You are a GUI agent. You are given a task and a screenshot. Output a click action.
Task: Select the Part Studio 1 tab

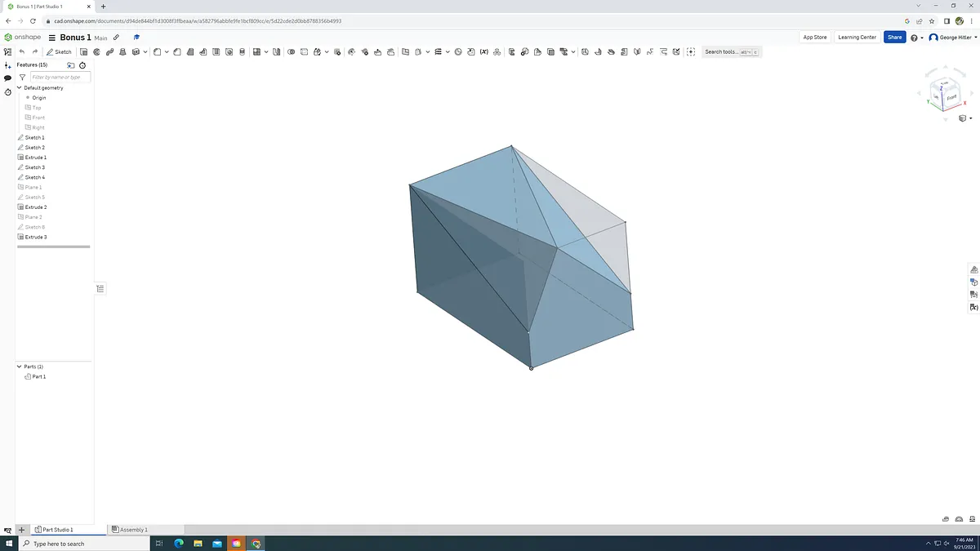tap(57, 530)
